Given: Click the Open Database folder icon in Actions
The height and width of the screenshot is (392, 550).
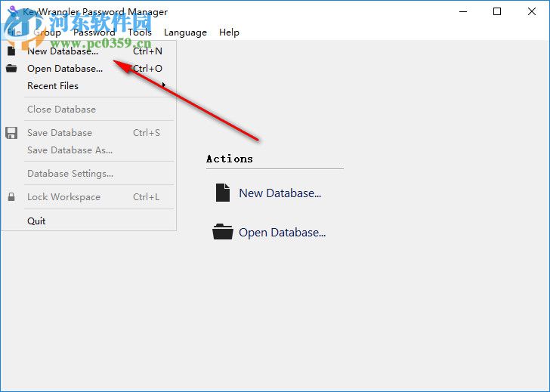Looking at the screenshot, I should click(223, 232).
